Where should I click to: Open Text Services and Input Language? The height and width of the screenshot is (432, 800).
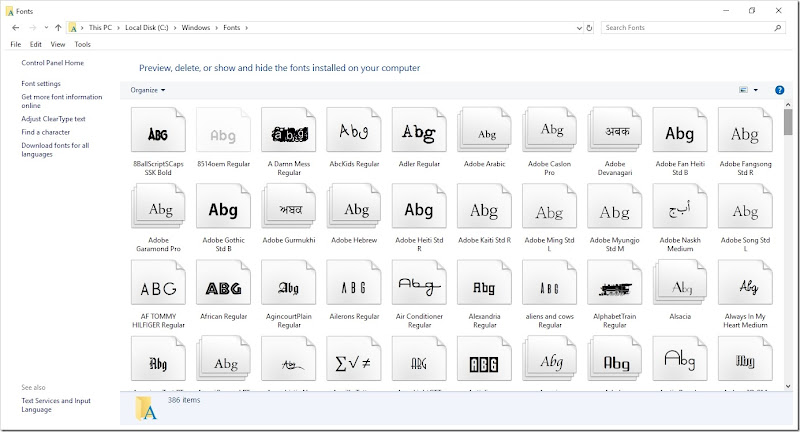56,405
